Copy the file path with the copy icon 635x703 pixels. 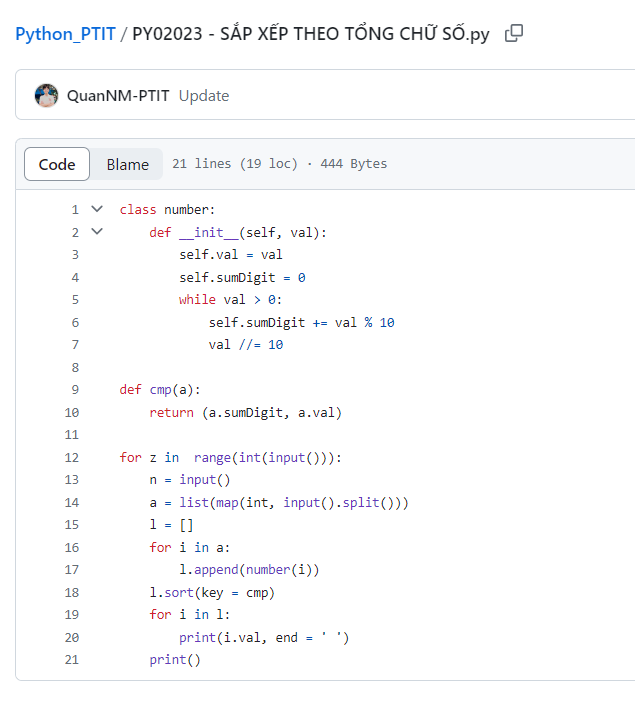click(x=514, y=34)
